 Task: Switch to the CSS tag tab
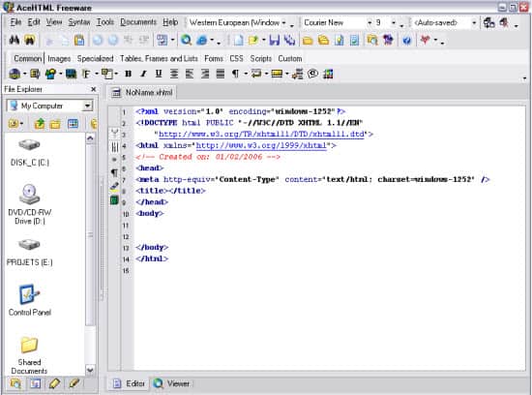pyautogui.click(x=236, y=58)
